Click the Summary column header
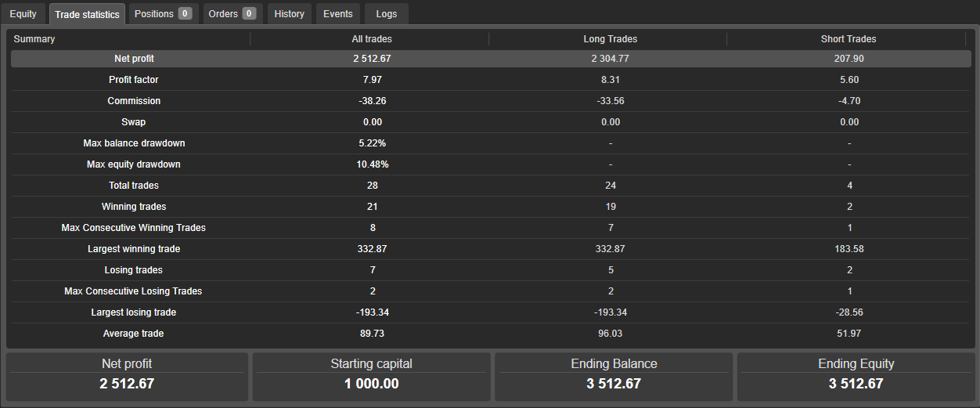This screenshot has width=980, height=408. coord(34,39)
